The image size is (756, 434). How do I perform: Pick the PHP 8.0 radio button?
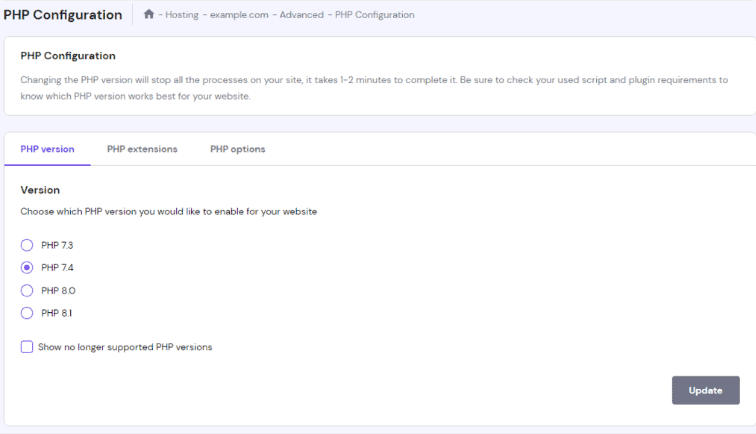point(27,291)
